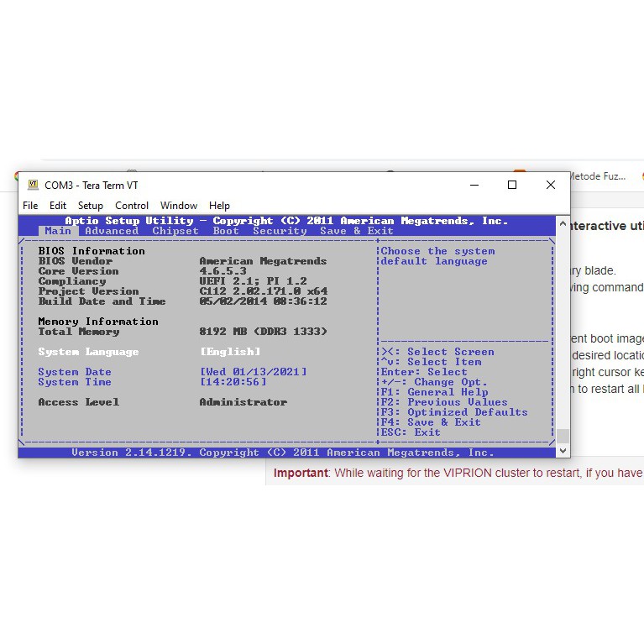The image size is (644, 644).
Task: Select the System Time label
Action: (x=75, y=382)
